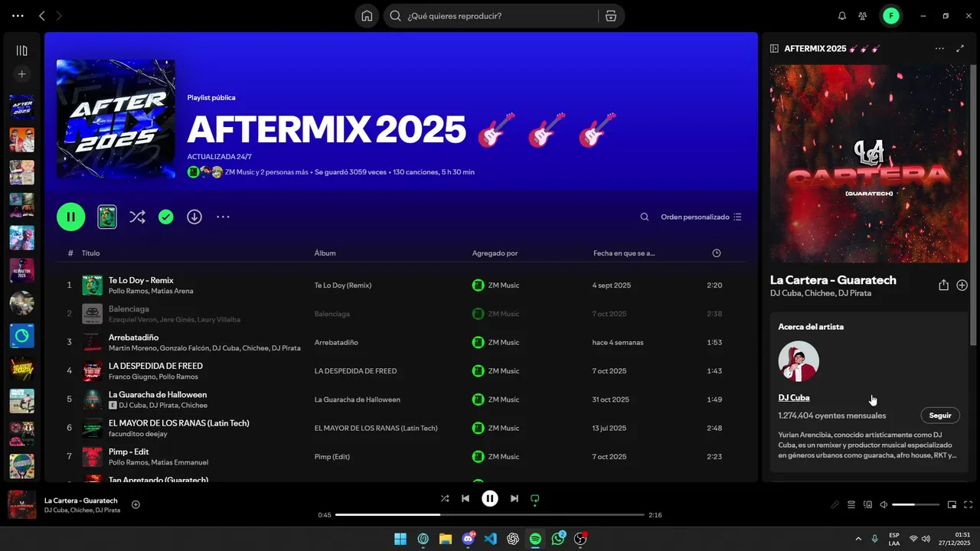The image size is (980, 551).
Task: Click the green saved-to-library checkmark
Action: (x=165, y=217)
